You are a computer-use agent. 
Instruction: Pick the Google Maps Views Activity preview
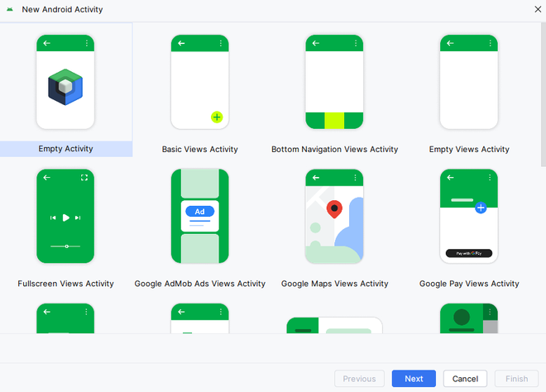coord(334,216)
